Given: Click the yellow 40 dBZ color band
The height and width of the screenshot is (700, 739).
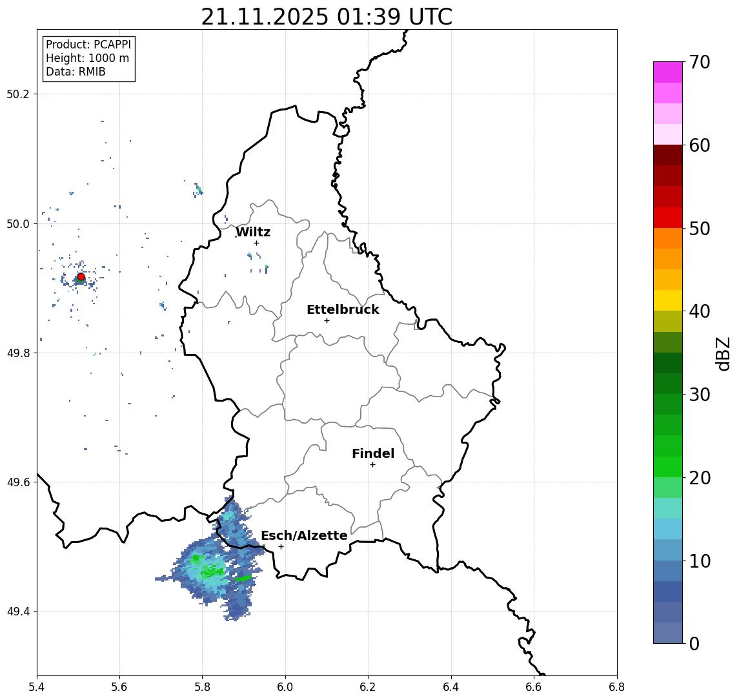Looking at the screenshot, I should coord(668,300).
